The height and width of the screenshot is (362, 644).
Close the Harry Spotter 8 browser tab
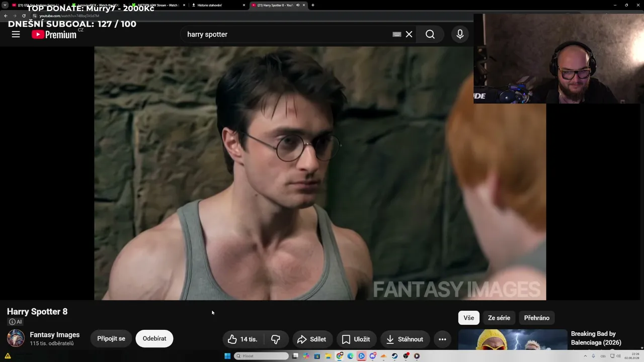pyautogui.click(x=304, y=5)
